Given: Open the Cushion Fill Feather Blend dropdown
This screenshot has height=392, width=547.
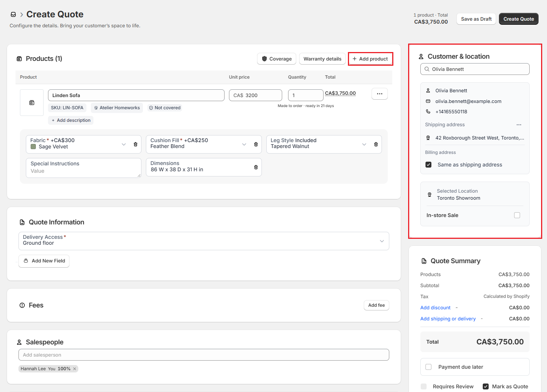Looking at the screenshot, I should click(244, 144).
